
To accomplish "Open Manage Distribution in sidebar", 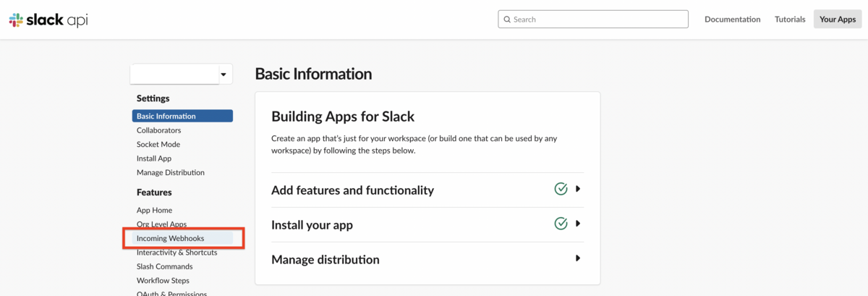I will coord(171,172).
